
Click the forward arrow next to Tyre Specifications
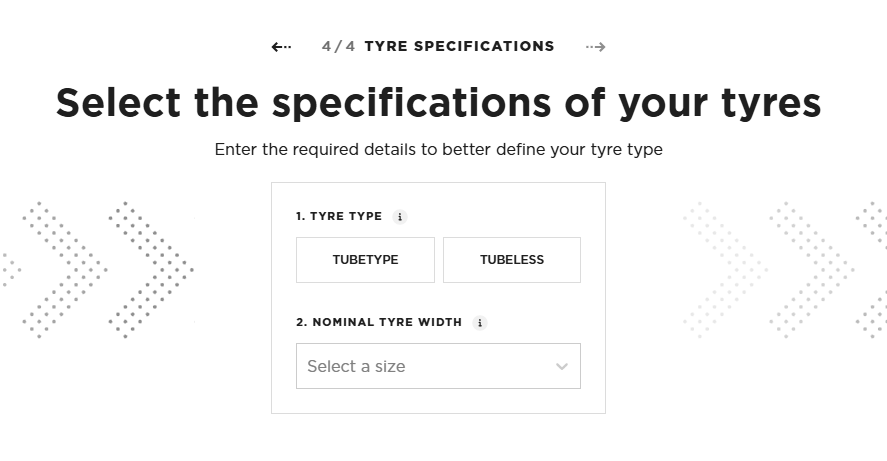[596, 46]
